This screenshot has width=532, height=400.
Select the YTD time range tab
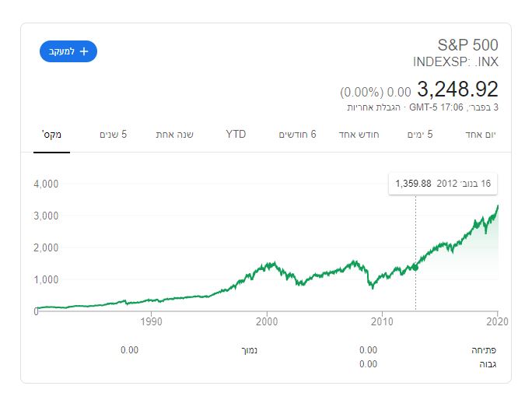click(x=236, y=135)
